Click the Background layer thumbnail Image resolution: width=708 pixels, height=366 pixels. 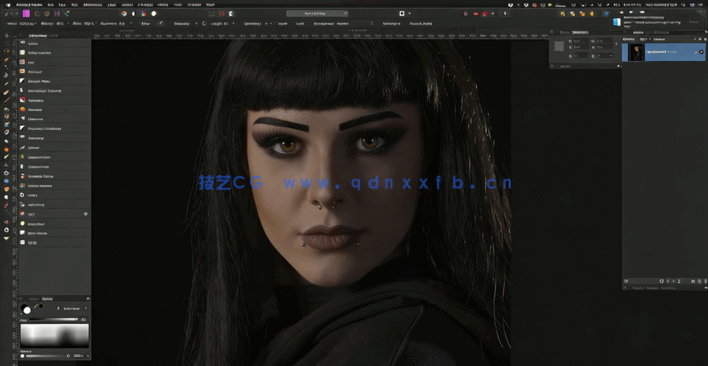[636, 52]
